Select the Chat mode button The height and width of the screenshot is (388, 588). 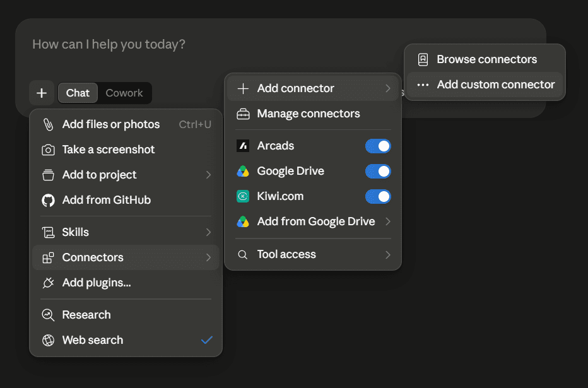(x=78, y=93)
